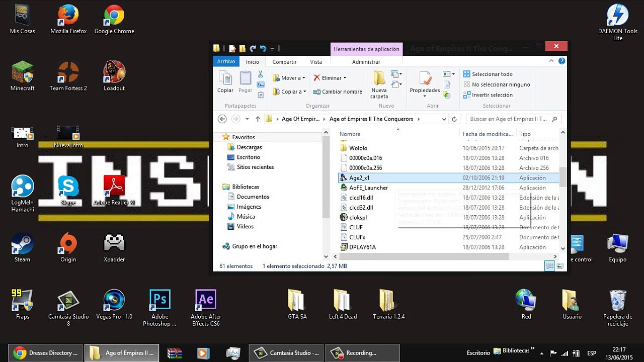644x362 pixels.
Task: Open the Abrir dropdown icon in ribbon
Action: tap(449, 74)
